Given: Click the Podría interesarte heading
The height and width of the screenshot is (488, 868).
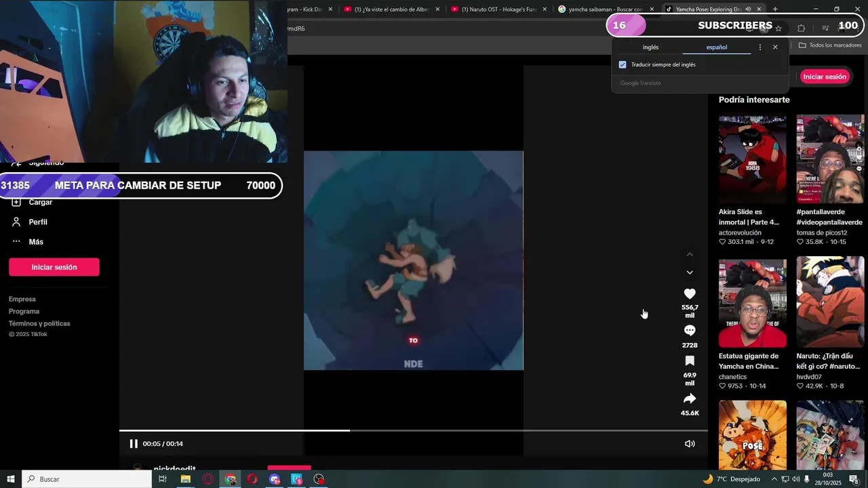Looking at the screenshot, I should [x=754, y=100].
